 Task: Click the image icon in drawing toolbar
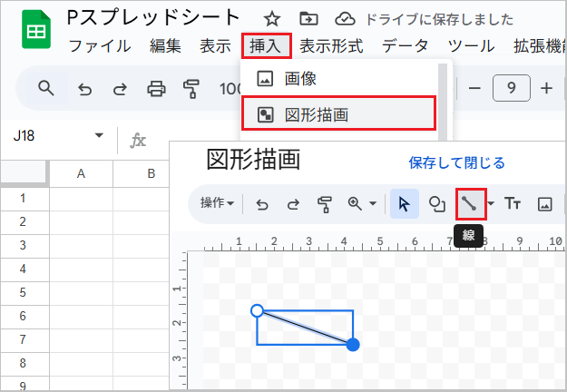[544, 204]
